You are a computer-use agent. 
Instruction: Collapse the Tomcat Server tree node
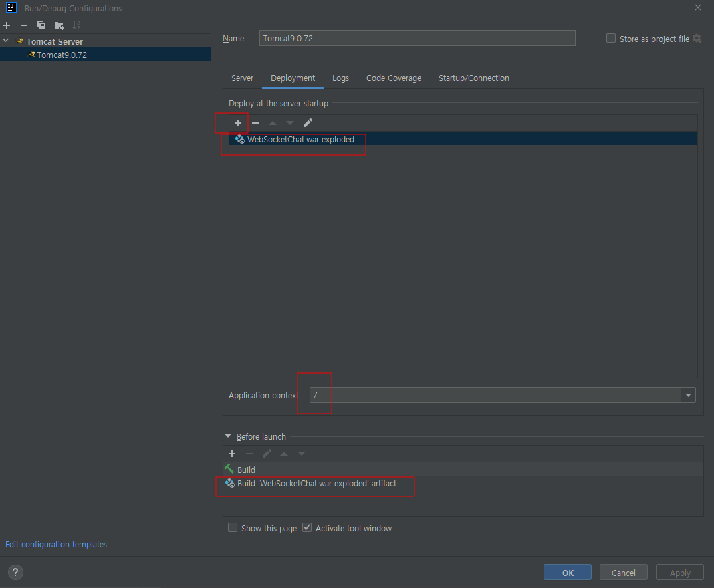click(6, 41)
